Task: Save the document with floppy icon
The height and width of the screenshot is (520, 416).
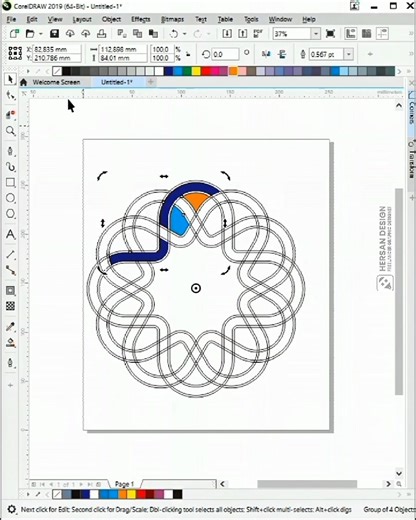Action: (x=54, y=34)
